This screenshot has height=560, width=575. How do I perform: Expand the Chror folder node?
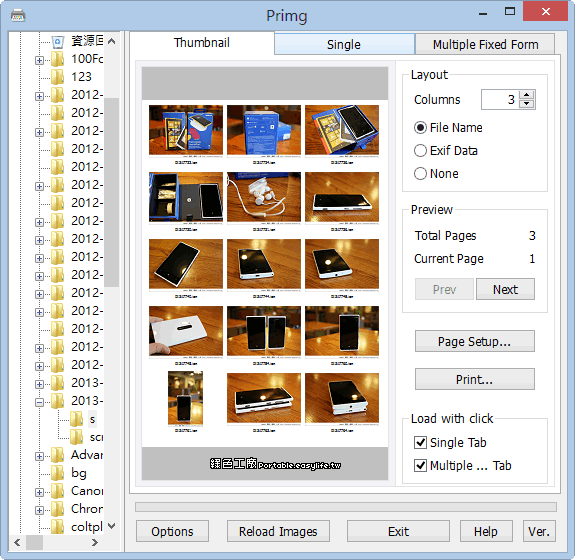[x=39, y=510]
